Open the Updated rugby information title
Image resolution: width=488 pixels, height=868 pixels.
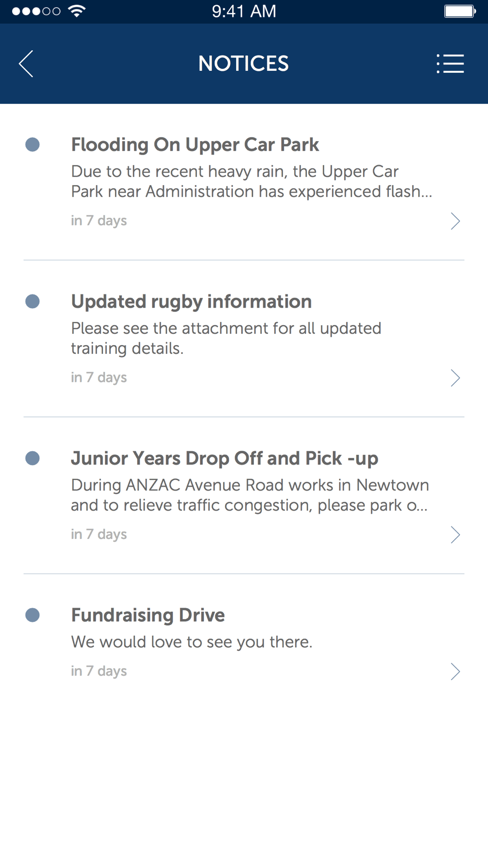[191, 302]
